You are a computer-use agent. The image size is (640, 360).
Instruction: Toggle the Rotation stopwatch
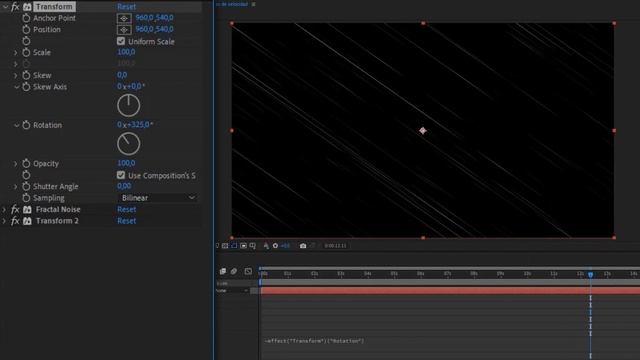coord(26,125)
